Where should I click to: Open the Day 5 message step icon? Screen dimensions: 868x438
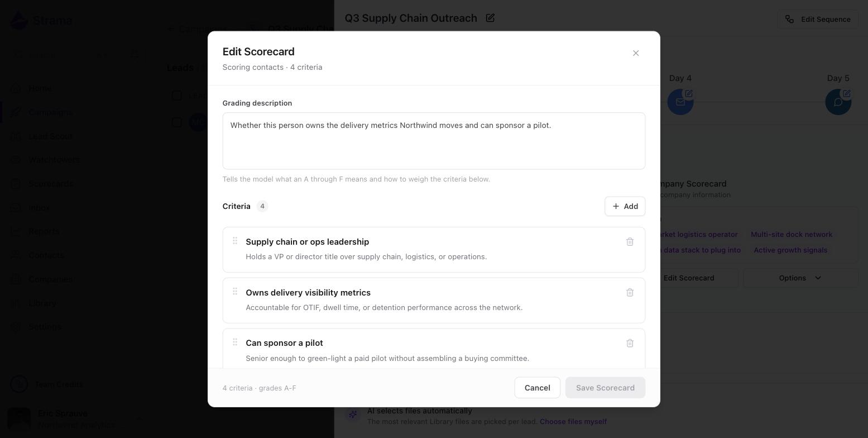(838, 102)
